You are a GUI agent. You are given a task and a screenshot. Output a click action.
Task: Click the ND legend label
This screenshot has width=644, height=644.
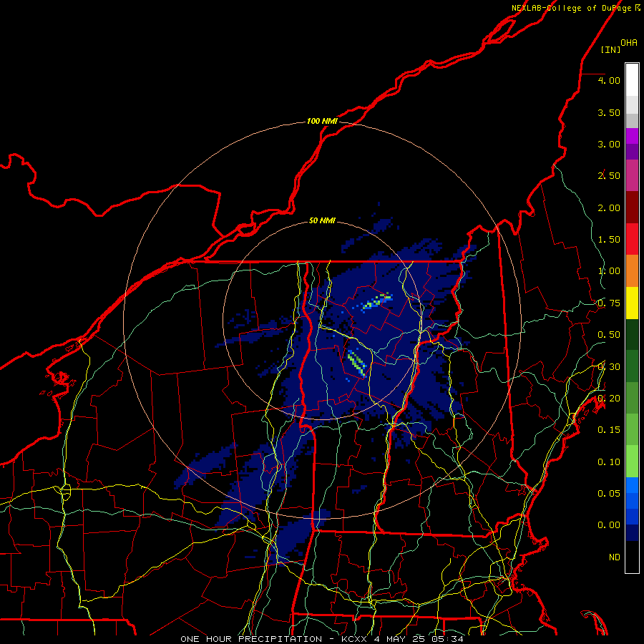tap(615, 557)
